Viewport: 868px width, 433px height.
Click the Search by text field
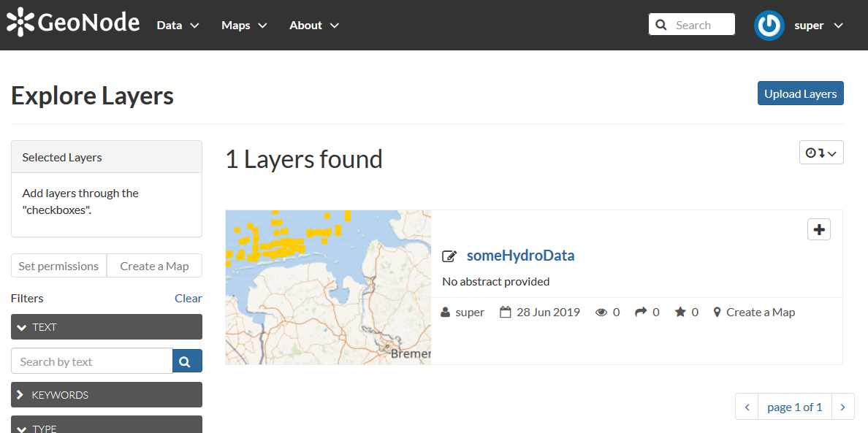coord(92,361)
